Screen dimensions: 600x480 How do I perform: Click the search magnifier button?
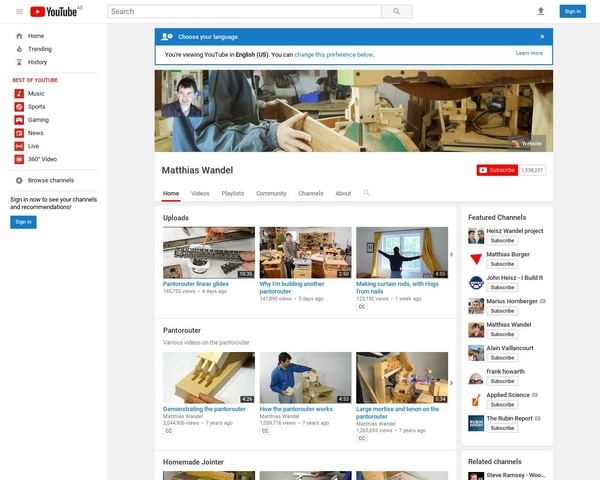397,11
